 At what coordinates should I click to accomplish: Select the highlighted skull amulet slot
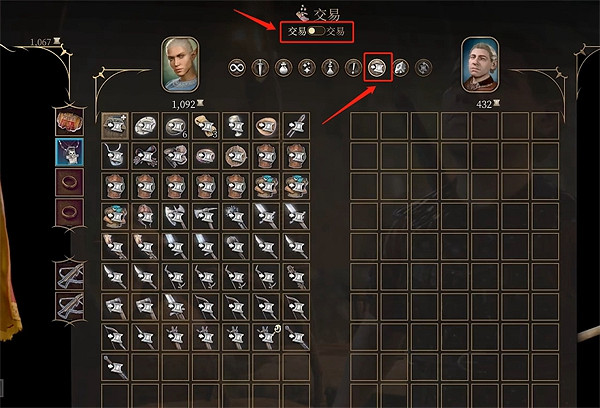69,152
